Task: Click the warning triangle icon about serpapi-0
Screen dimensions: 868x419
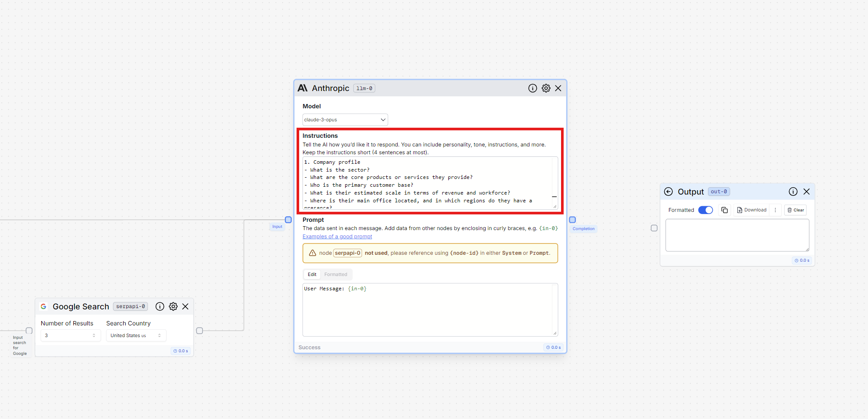Action: pyautogui.click(x=312, y=253)
